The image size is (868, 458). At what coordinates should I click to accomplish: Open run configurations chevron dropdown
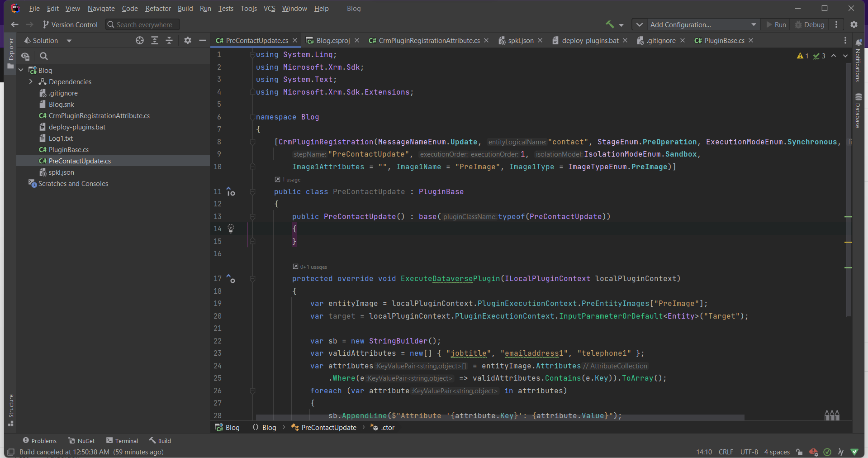(x=639, y=24)
